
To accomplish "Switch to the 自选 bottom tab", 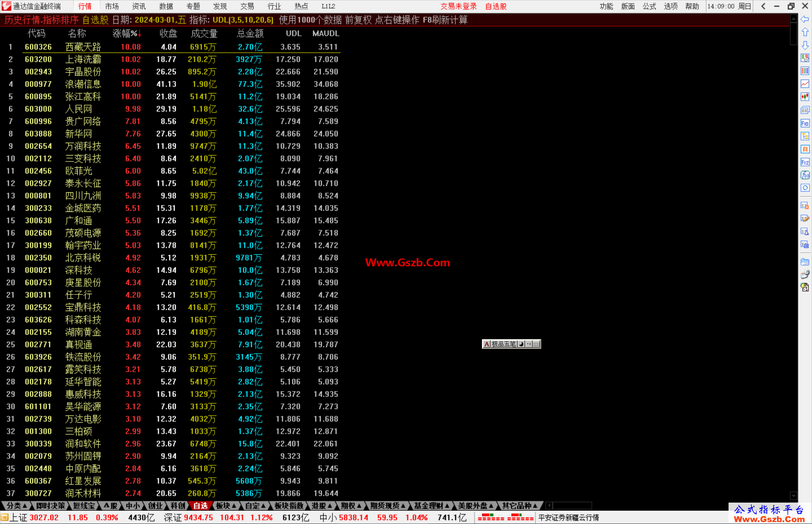I will pos(200,506).
